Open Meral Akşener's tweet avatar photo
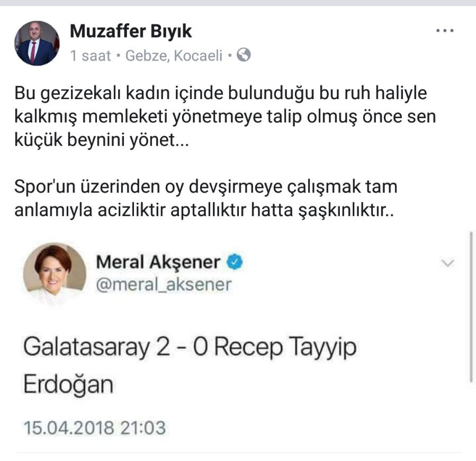Screen dimensions: 476x461 tap(55, 274)
